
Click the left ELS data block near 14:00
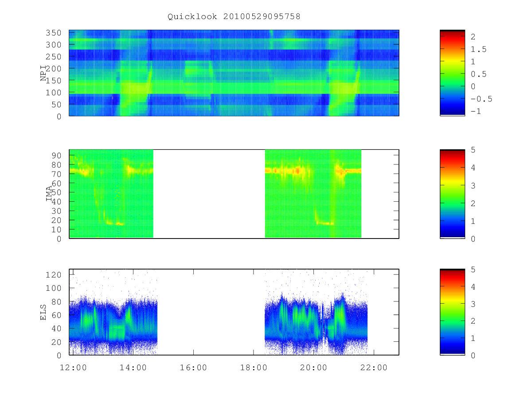[x=113, y=328]
